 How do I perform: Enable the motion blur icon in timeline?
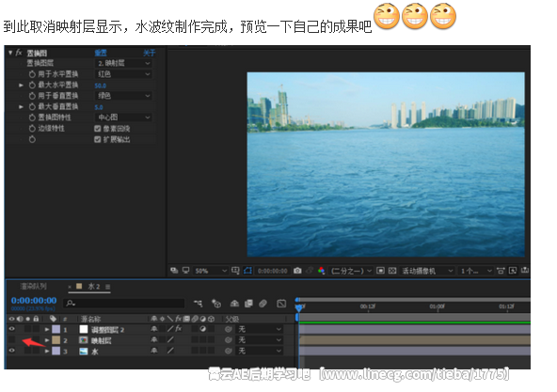pyautogui.click(x=263, y=304)
